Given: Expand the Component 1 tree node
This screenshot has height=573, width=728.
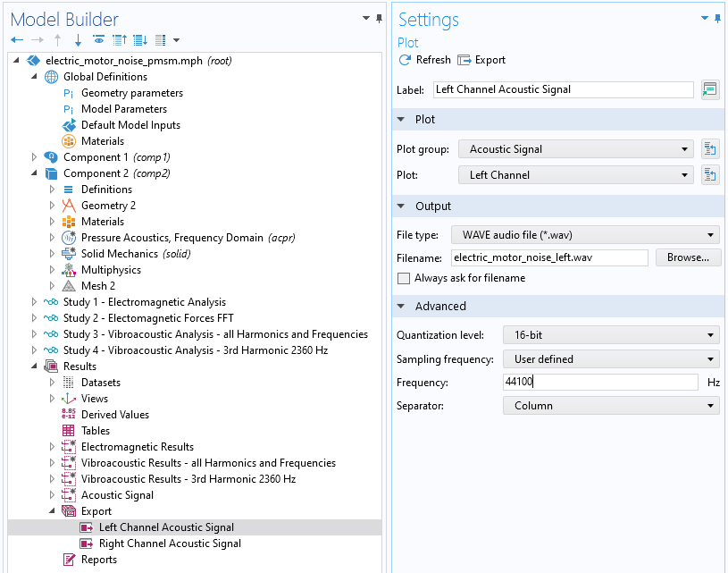Looking at the screenshot, I should tap(35, 157).
